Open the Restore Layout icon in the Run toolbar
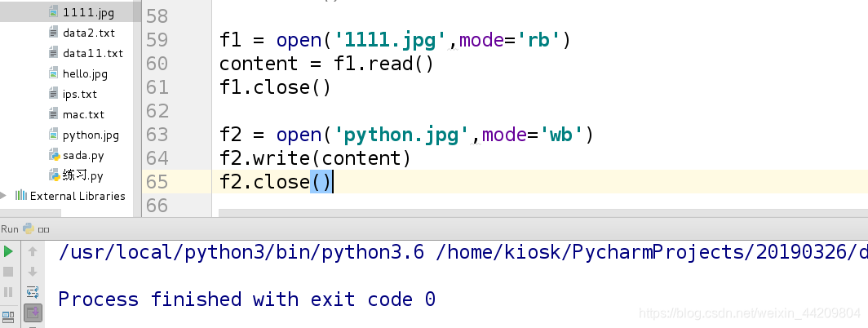Viewport: 868px width, 328px height. tap(8, 317)
